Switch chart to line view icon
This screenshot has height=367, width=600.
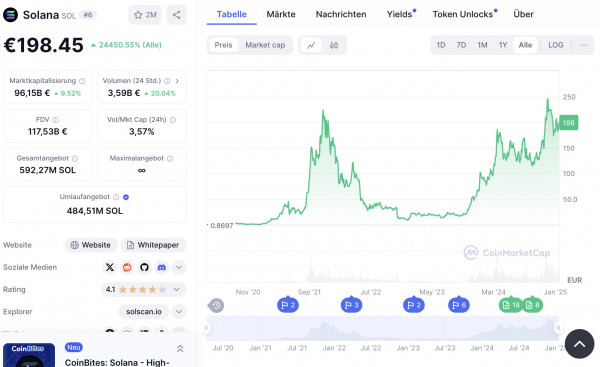311,45
